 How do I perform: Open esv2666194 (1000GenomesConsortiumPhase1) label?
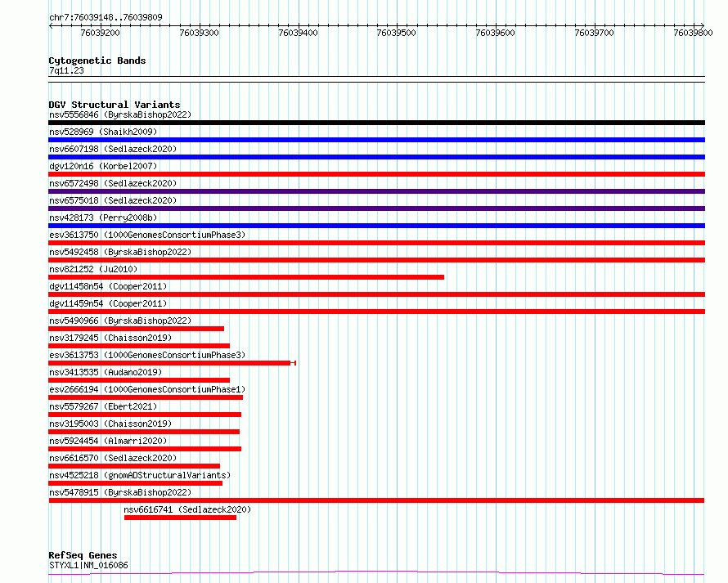point(147,389)
